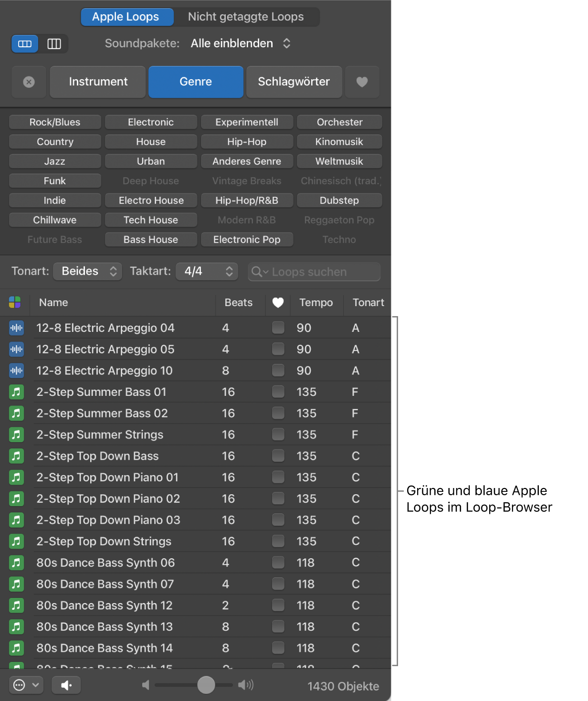588x701 pixels.
Task: Switch to button view layout icon
Action: click(25, 44)
